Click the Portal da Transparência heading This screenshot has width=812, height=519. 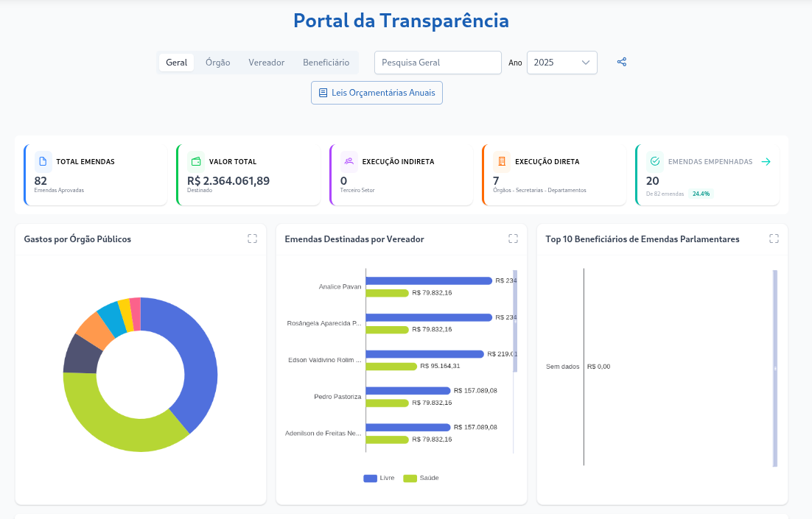(402, 21)
